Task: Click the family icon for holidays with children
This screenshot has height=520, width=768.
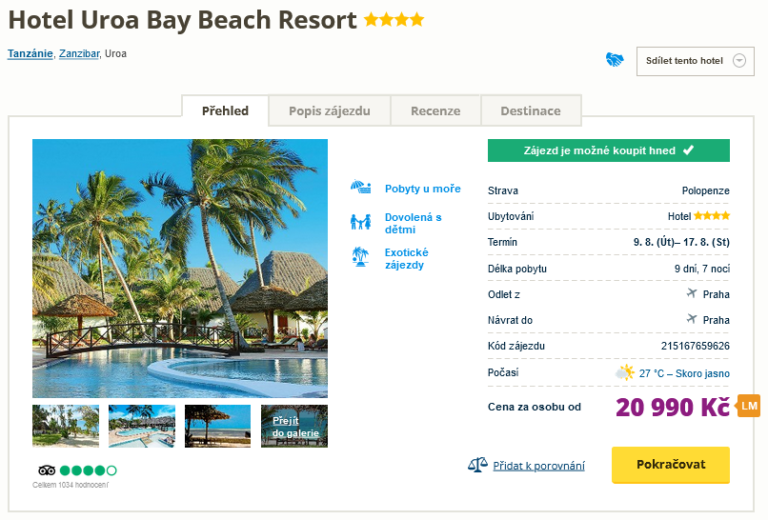Action: coord(360,222)
